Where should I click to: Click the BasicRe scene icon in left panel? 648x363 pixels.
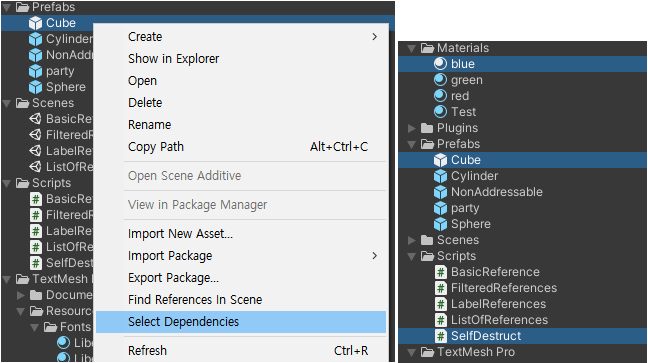pos(36,119)
